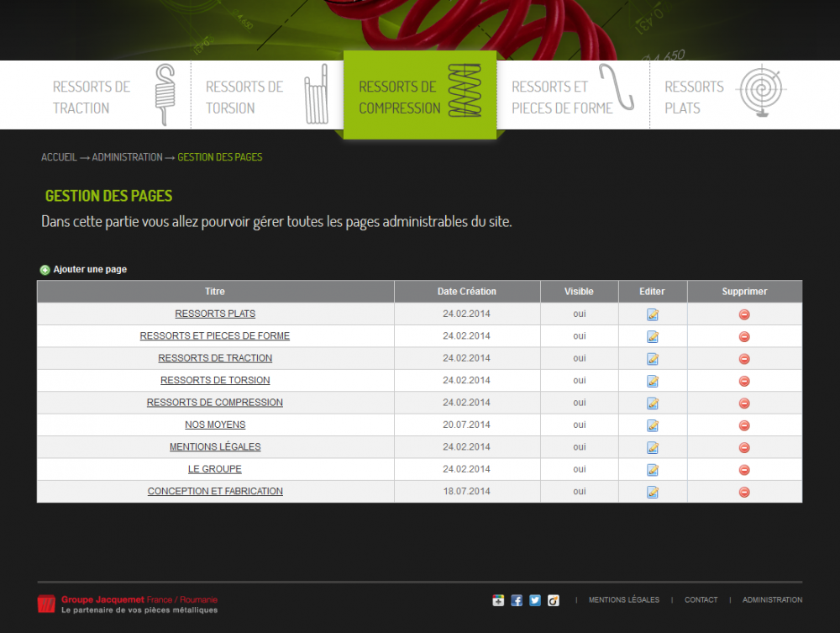Viewport: 840px width, 633px height.
Task: Click the ADMINISTRATION breadcrumb link
Action: tap(127, 157)
